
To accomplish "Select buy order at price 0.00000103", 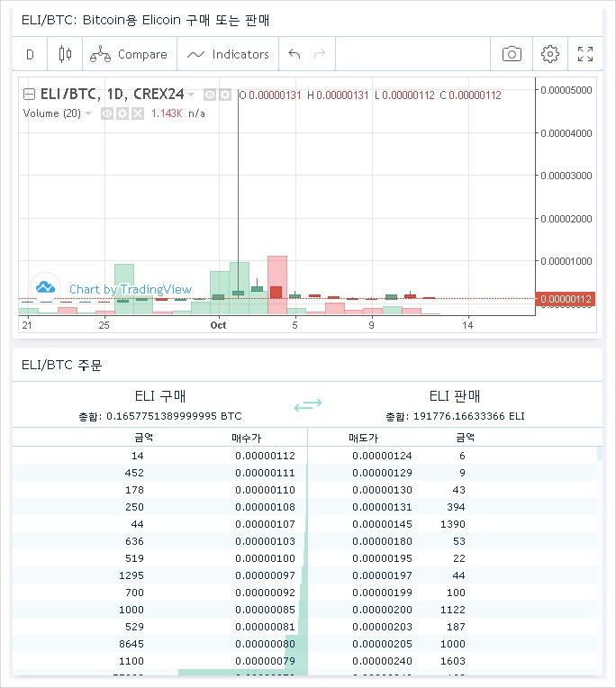I will (160, 541).
